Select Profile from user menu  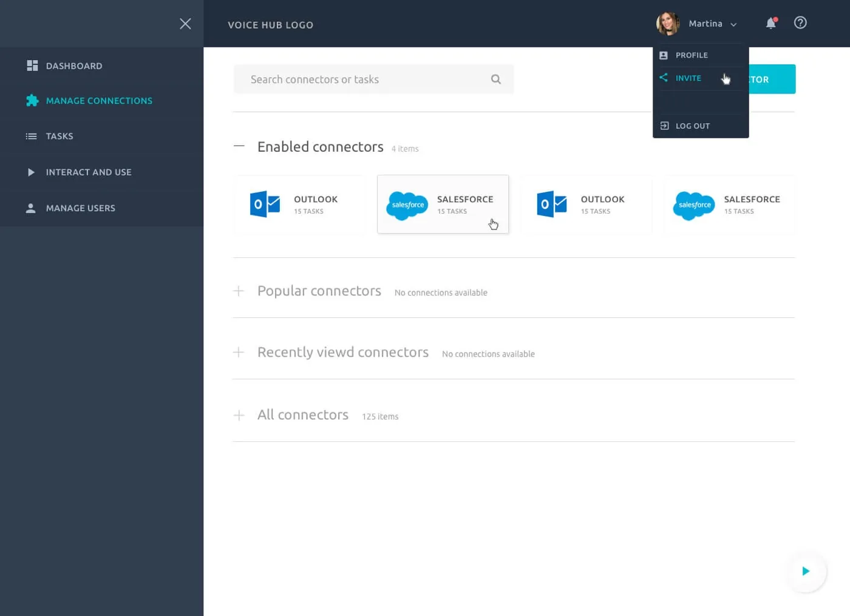point(701,55)
